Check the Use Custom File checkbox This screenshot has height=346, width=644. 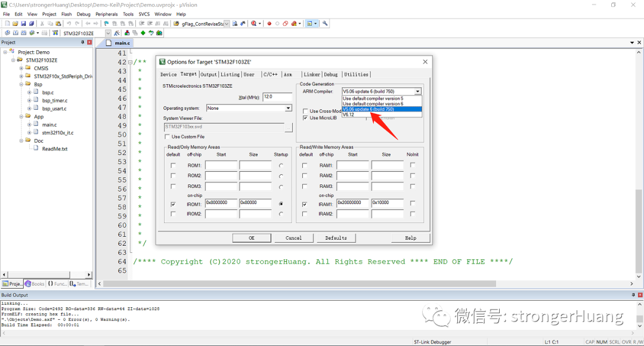tap(167, 137)
